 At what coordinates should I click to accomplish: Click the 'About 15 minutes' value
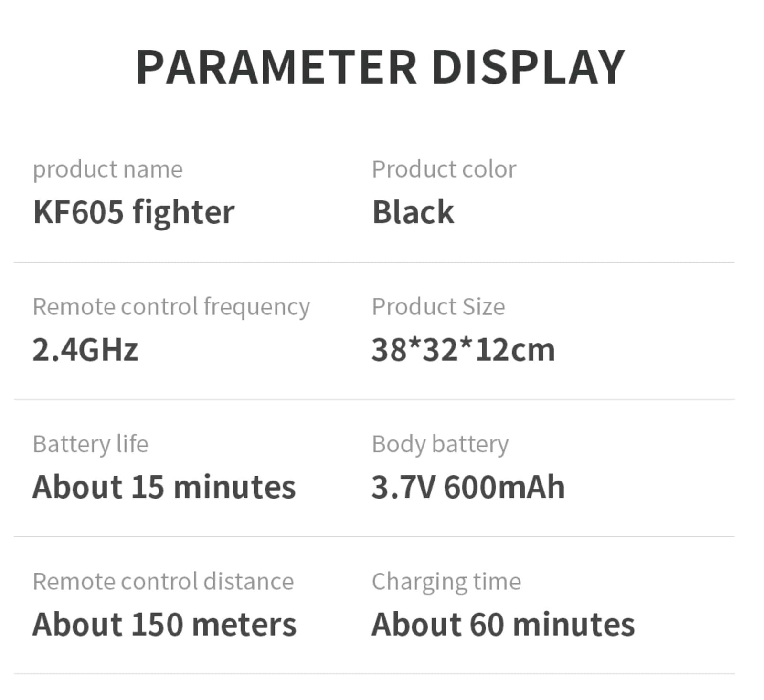click(164, 487)
